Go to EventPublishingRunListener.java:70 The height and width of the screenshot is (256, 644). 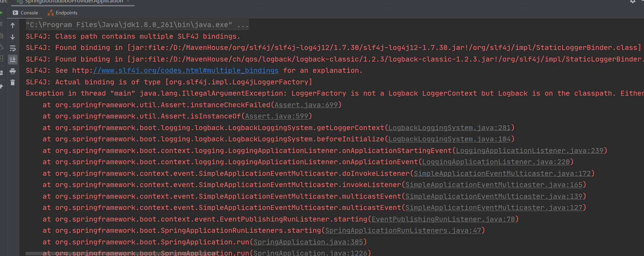coord(443,219)
